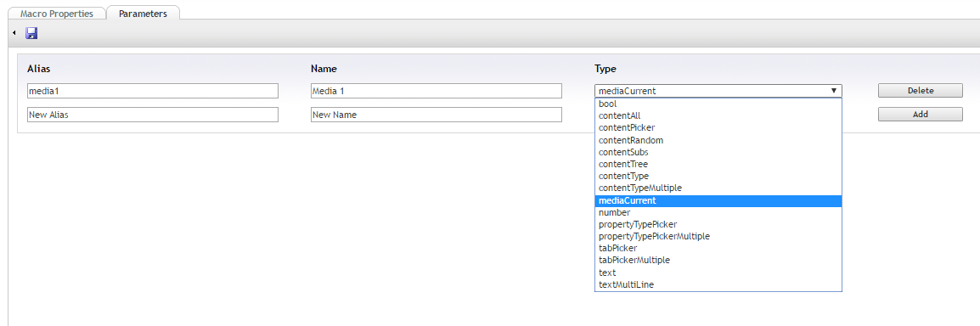Select the propertyTypePicker option

(x=718, y=224)
